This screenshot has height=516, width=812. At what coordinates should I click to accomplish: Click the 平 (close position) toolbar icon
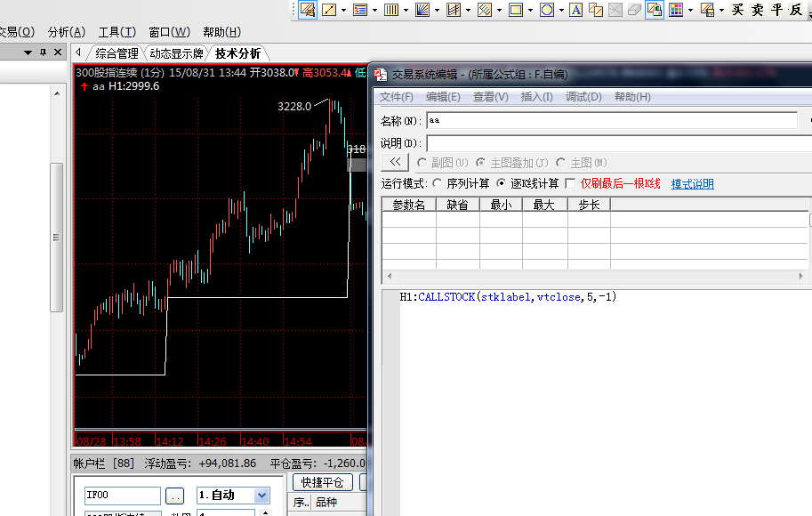point(776,10)
